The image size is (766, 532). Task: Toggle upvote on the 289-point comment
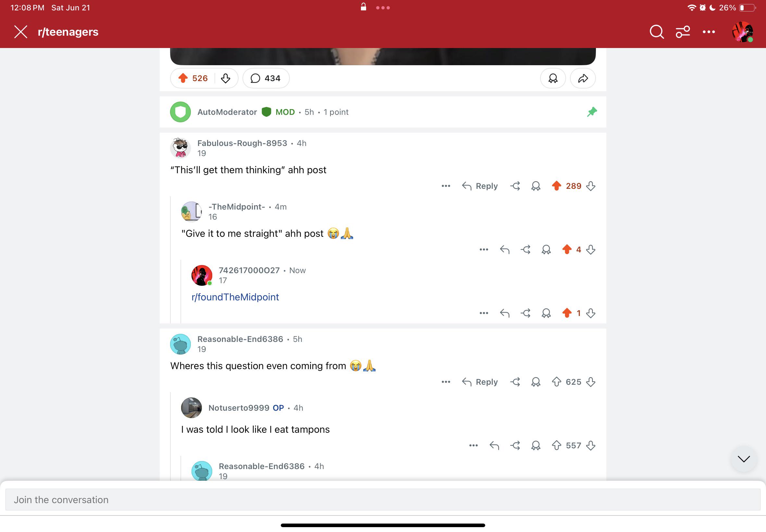tap(556, 186)
